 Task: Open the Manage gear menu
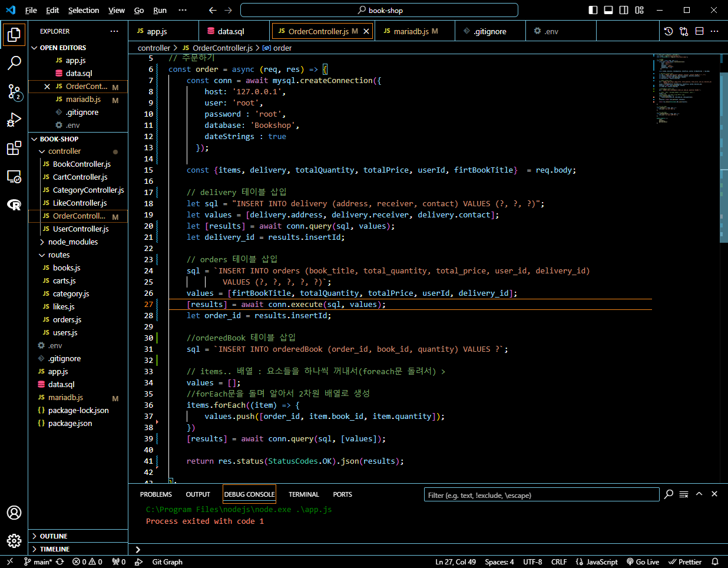point(14,540)
